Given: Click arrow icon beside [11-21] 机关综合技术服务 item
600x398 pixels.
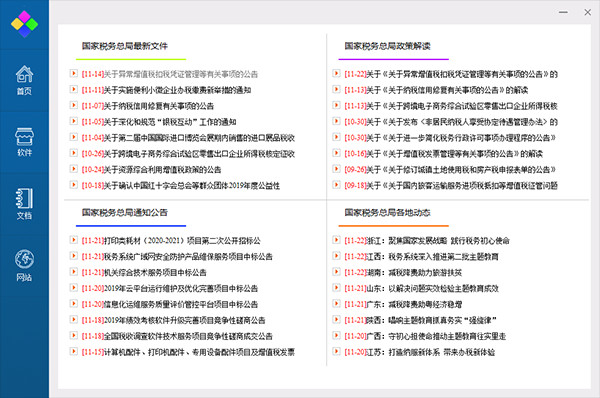Looking at the screenshot, I should 73,272.
